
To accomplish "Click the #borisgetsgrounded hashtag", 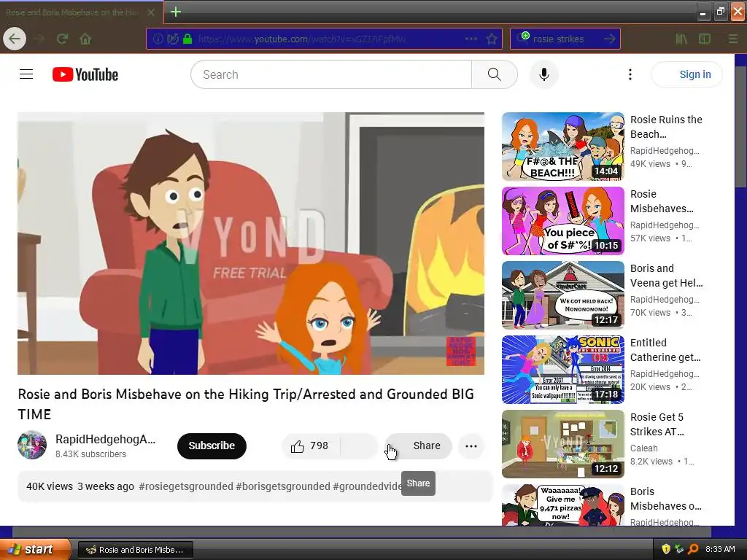I will (x=283, y=486).
